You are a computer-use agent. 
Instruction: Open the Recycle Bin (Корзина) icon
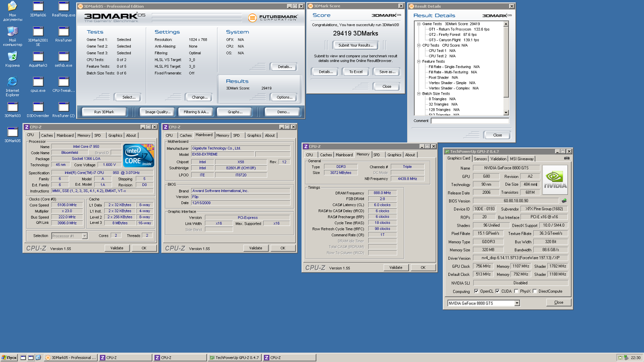pyautogui.click(x=12, y=60)
